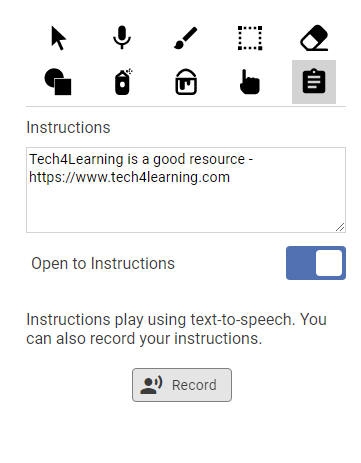Select the pointing hand tool

(250, 82)
